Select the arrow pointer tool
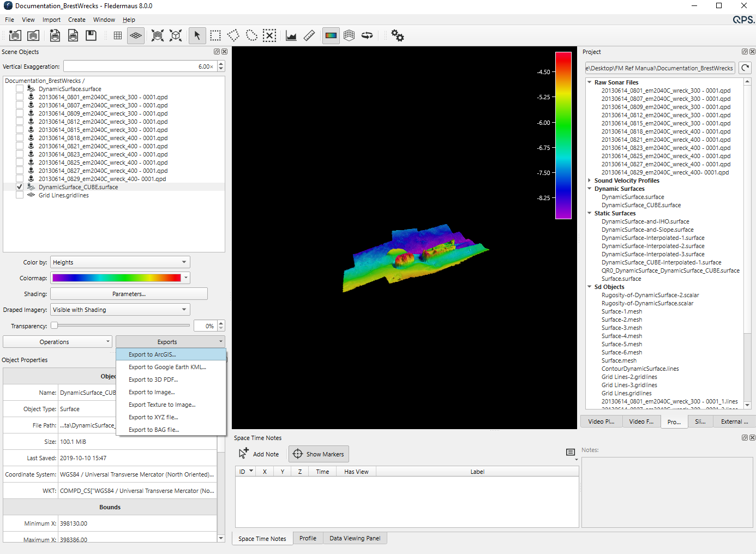 click(x=197, y=36)
